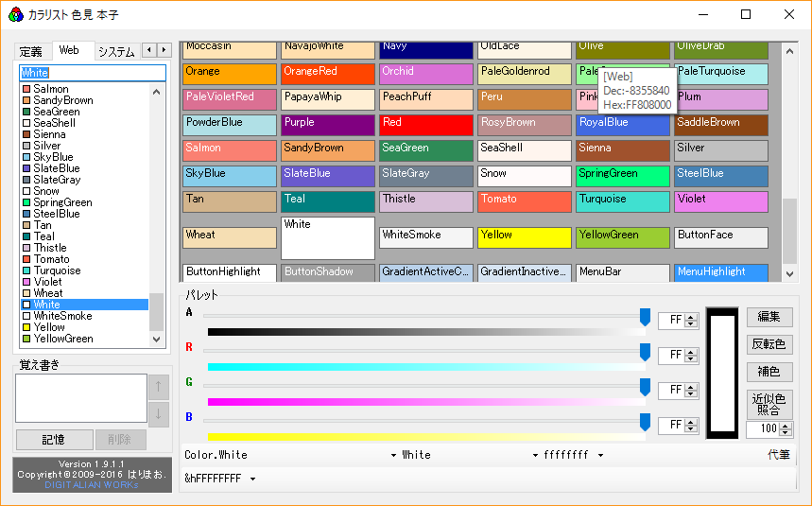Click the color list scrollbar up arrow
812x506 pixels.
(x=156, y=92)
